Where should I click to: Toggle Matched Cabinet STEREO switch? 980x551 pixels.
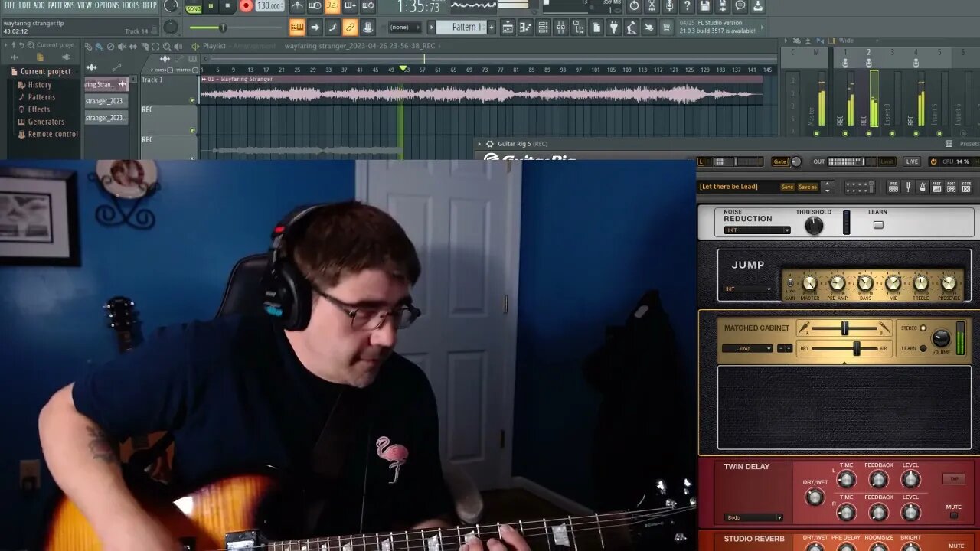coord(923,328)
